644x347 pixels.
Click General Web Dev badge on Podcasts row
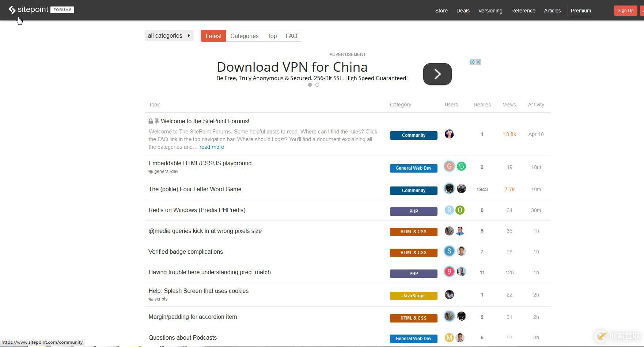click(x=414, y=339)
